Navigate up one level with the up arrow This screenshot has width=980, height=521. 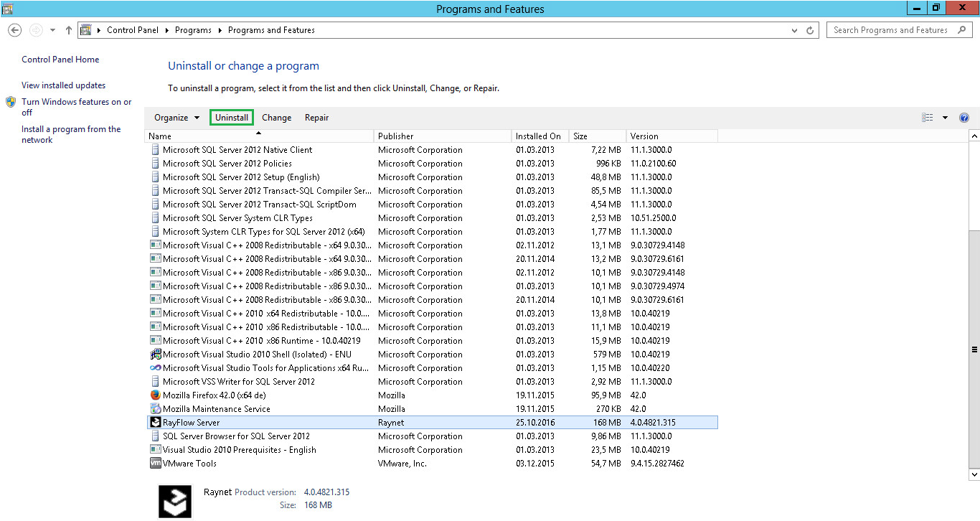point(68,29)
